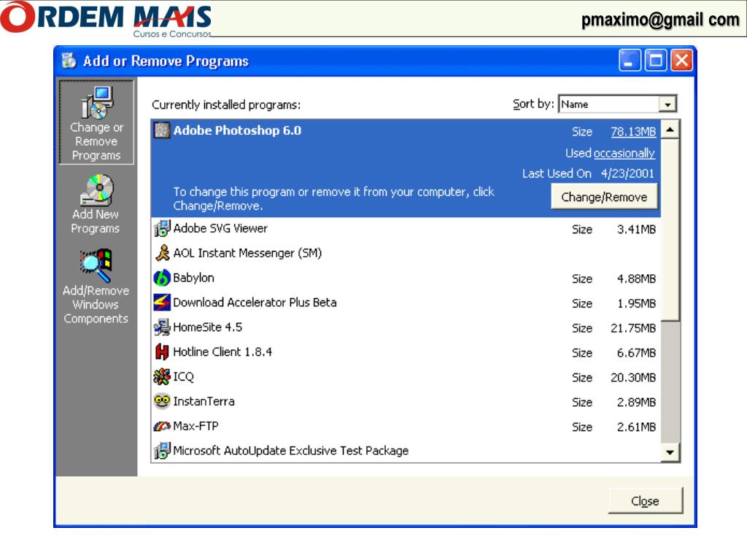Screen dimensions: 747x560
Task: Click the AOL Instant Messenger icon
Action: [x=163, y=253]
